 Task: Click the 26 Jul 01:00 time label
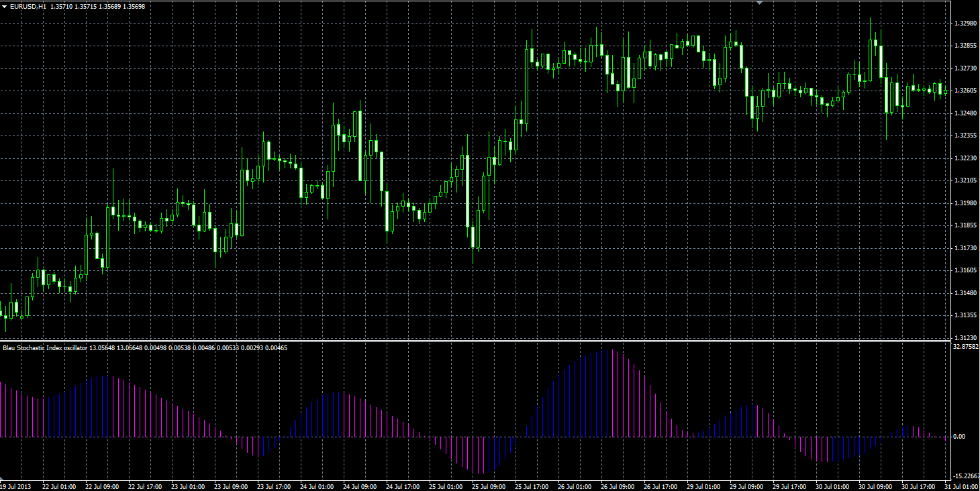(575, 486)
